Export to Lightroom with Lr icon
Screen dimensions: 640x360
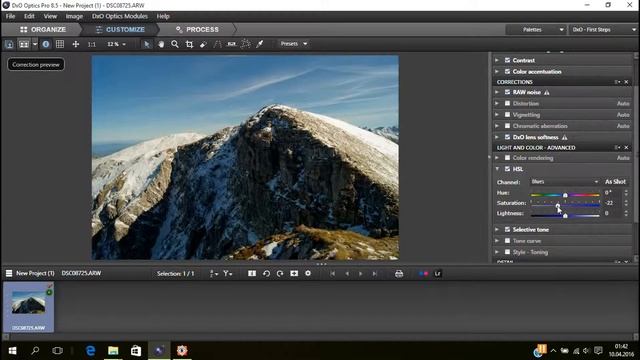438,273
